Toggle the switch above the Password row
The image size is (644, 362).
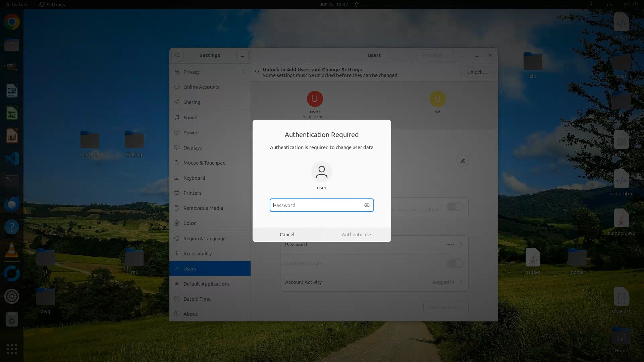click(455, 207)
